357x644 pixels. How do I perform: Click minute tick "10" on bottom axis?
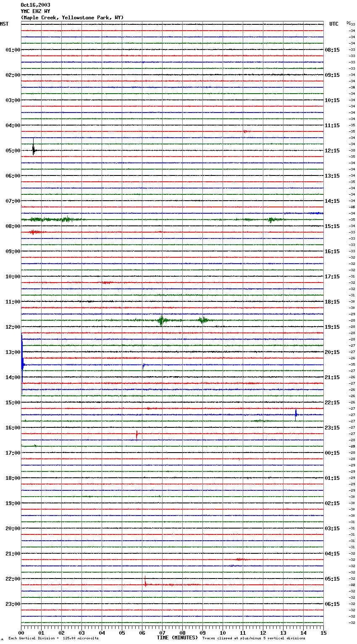pos(223,632)
